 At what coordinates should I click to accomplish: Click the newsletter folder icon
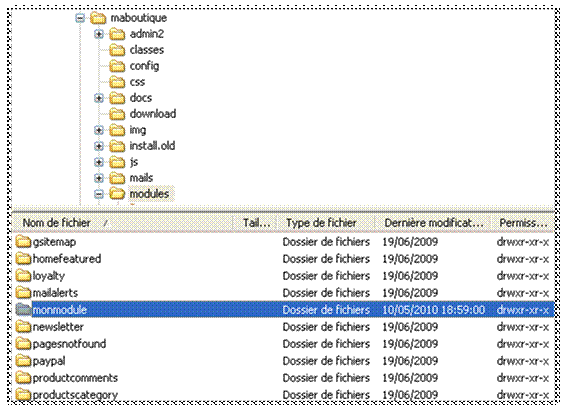click(x=23, y=327)
